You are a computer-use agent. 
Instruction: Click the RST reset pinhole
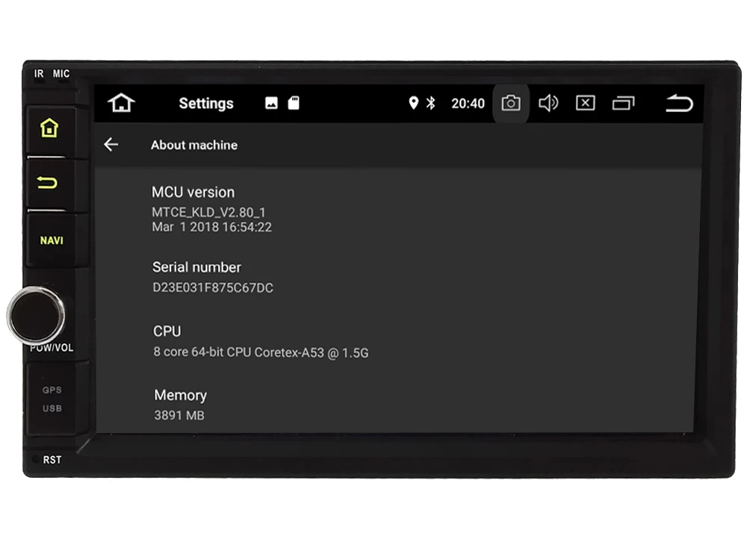(x=36, y=459)
